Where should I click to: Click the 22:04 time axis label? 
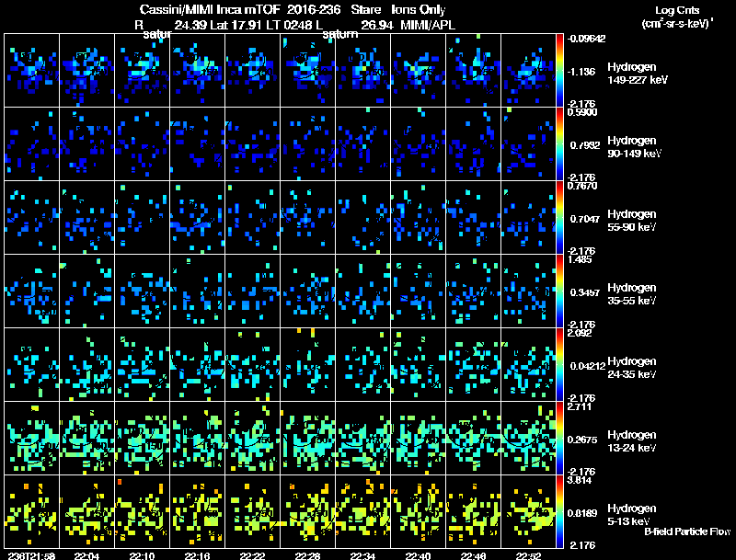[86, 555]
